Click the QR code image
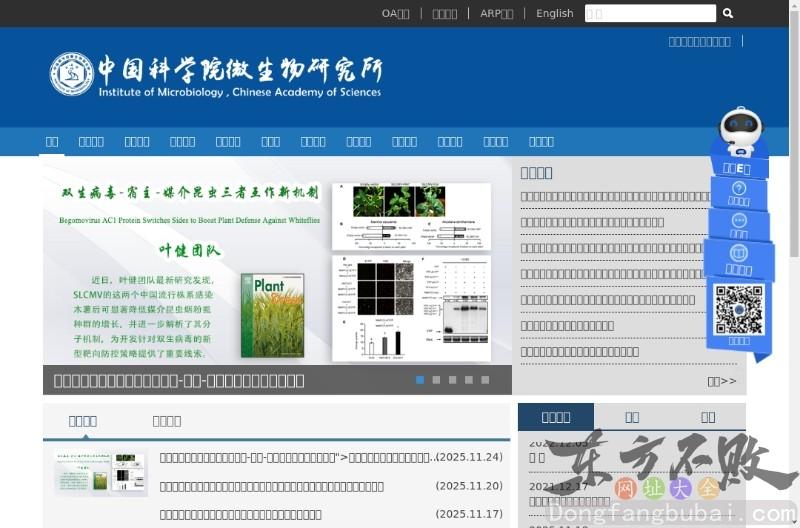This screenshot has width=800, height=528. coord(739,310)
